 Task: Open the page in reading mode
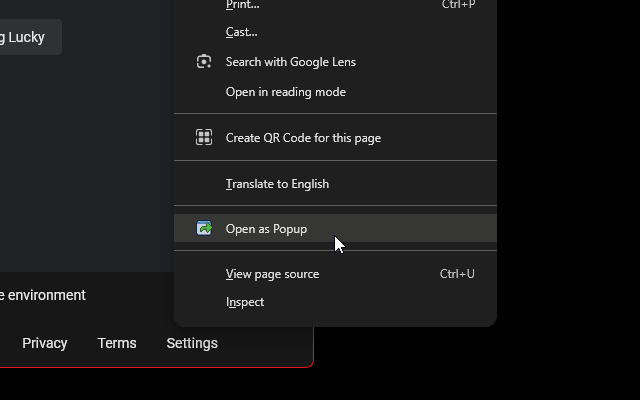coord(285,92)
